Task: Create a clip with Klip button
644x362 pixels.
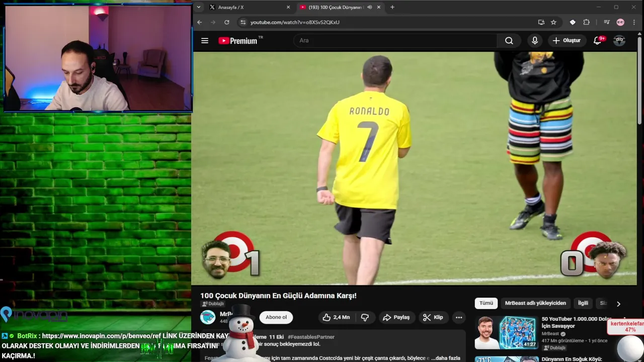Action: point(433,317)
